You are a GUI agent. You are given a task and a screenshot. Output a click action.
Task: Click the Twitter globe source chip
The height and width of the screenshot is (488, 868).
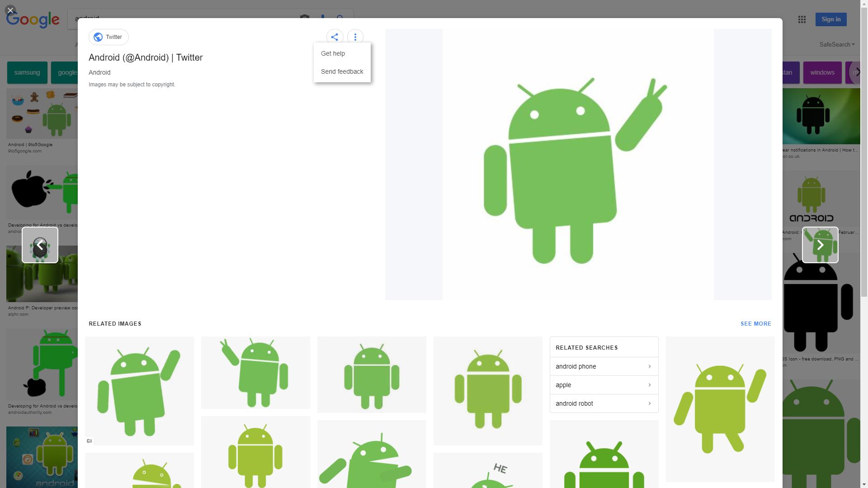point(108,37)
